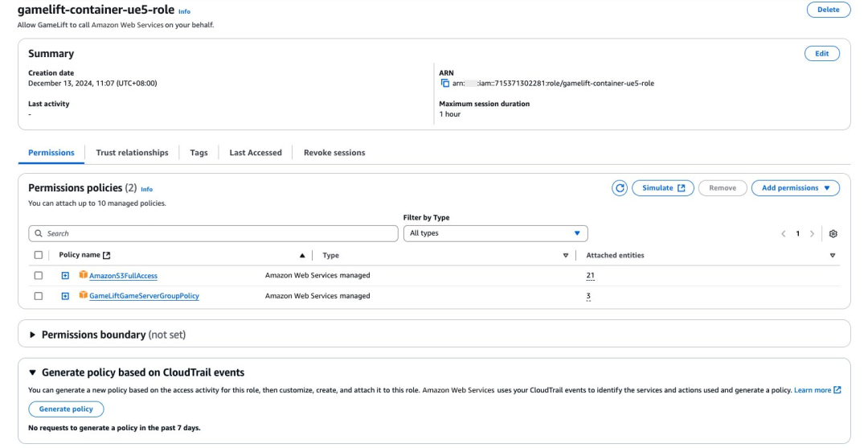Copy the role ARN with copy icon
This screenshot has height=448, width=868.
click(445, 83)
